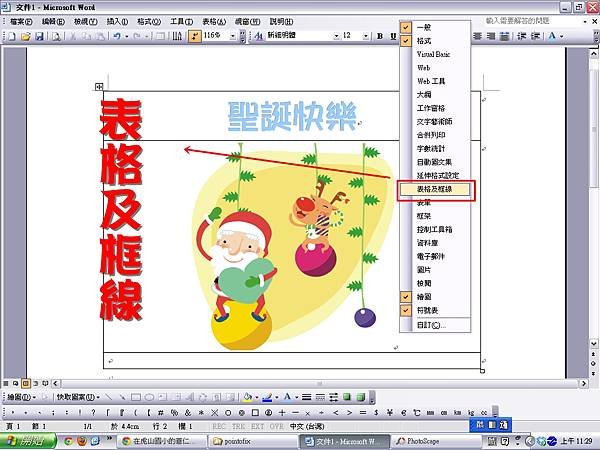Open the 插入 Insert menu
This screenshot has width=600, height=450.
pos(117,21)
